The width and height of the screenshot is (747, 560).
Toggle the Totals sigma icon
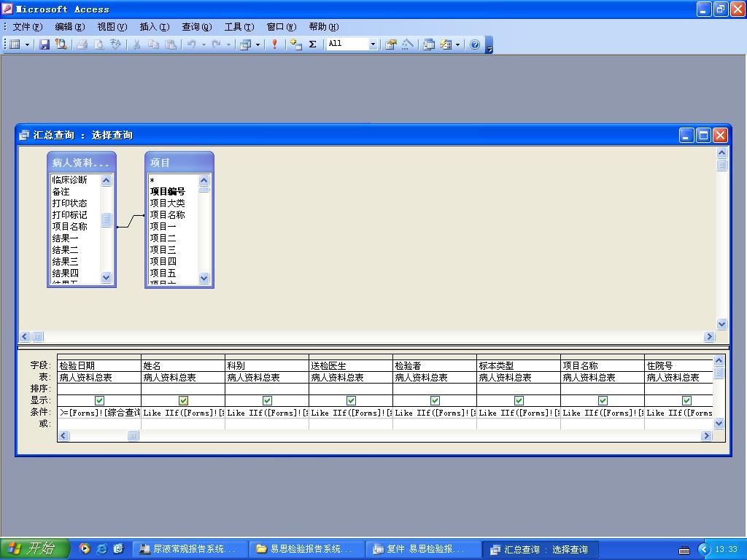click(313, 44)
